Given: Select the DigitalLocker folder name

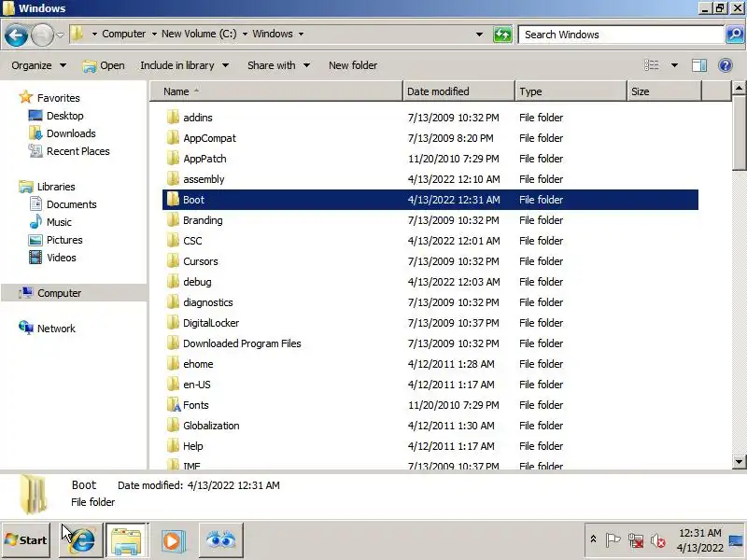Looking at the screenshot, I should 211,323.
